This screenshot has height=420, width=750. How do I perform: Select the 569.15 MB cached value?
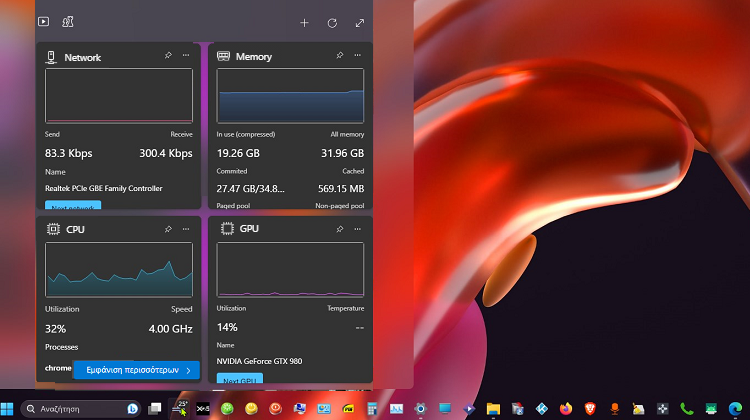(x=341, y=188)
